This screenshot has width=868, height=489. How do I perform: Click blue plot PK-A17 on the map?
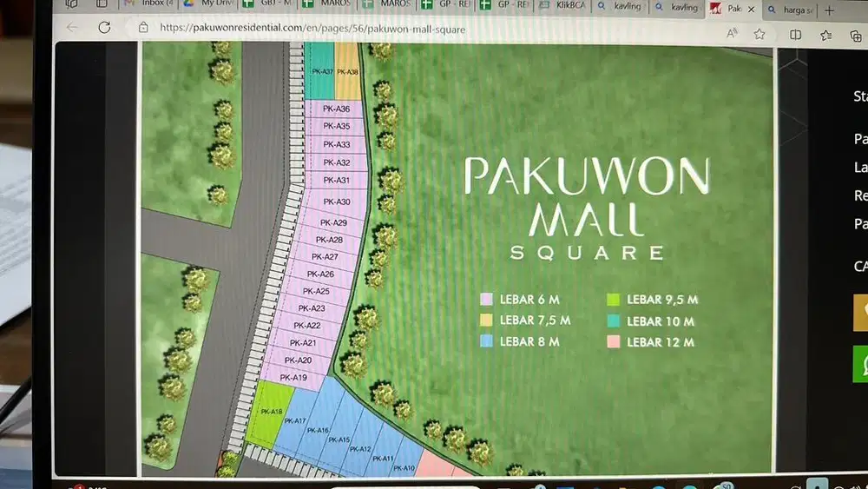294,421
